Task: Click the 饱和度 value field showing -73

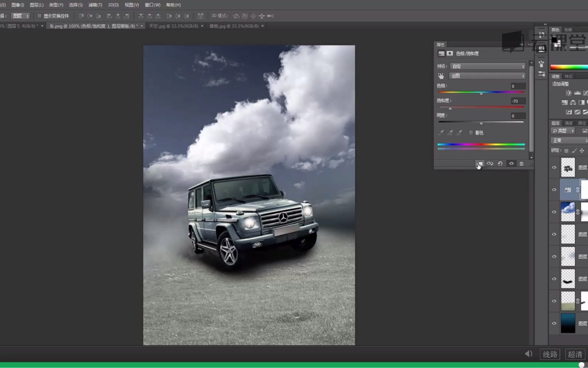Action: coord(518,101)
